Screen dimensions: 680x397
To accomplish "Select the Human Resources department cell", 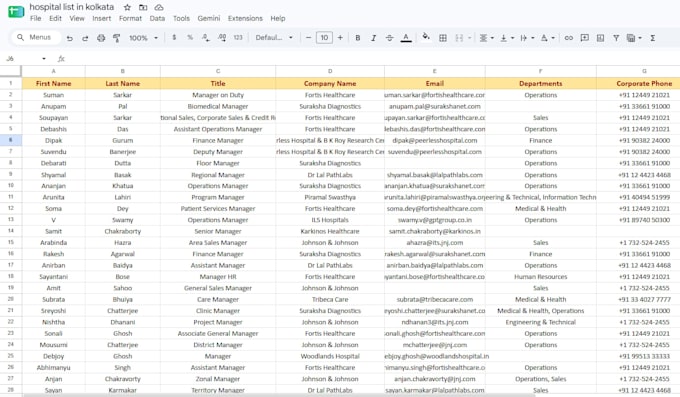I will [540, 276].
